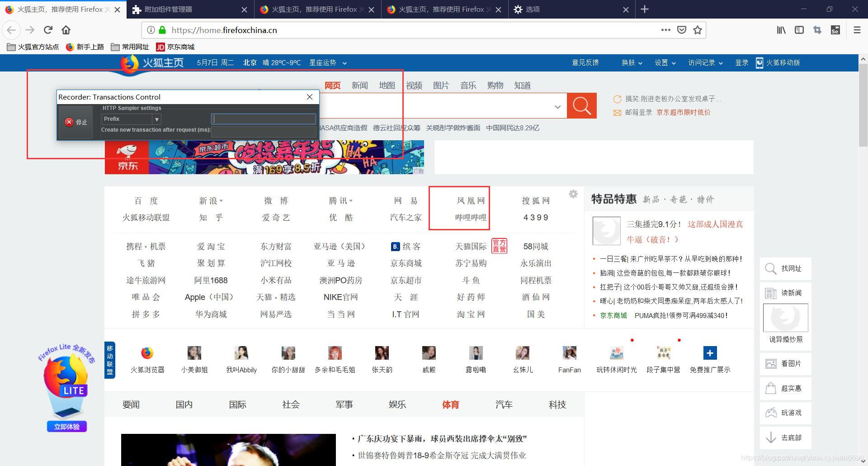Click the transaction delay ms field

(264, 131)
